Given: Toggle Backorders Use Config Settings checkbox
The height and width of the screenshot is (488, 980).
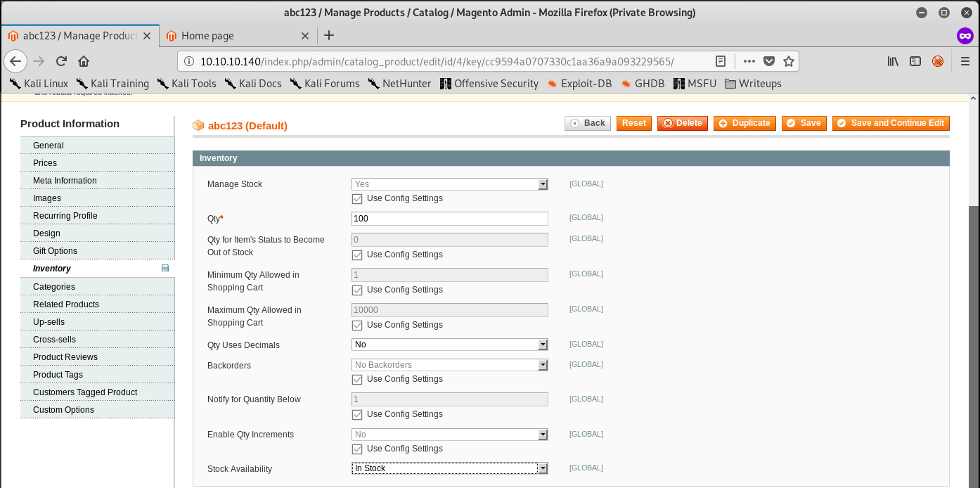Looking at the screenshot, I should (357, 380).
